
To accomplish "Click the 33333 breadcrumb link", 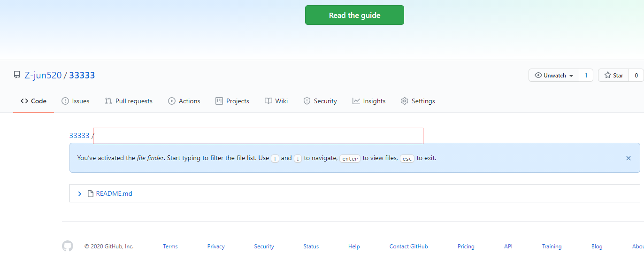I will pyautogui.click(x=79, y=136).
